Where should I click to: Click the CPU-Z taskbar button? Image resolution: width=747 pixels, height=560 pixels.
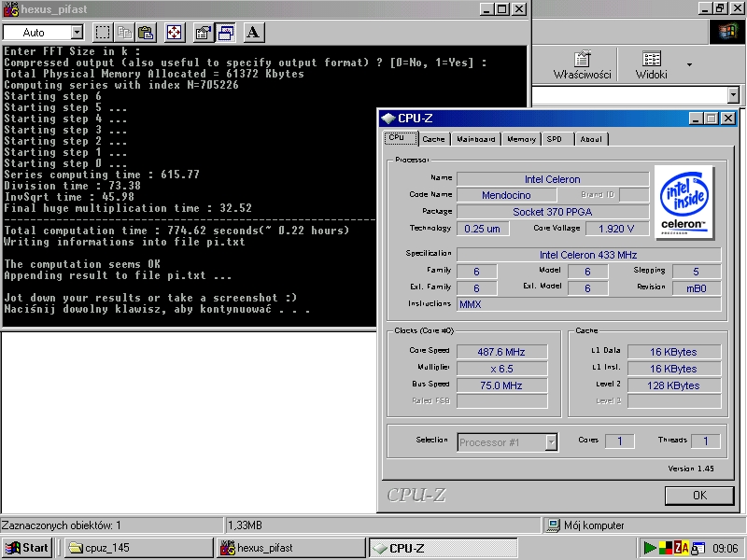443,548
